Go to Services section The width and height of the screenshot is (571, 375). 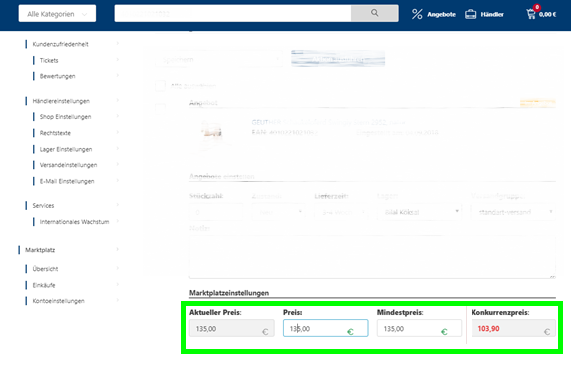click(x=43, y=205)
